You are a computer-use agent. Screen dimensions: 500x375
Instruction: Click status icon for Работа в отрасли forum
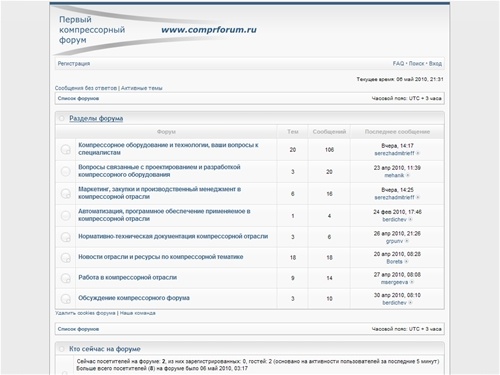pyautogui.click(x=66, y=278)
